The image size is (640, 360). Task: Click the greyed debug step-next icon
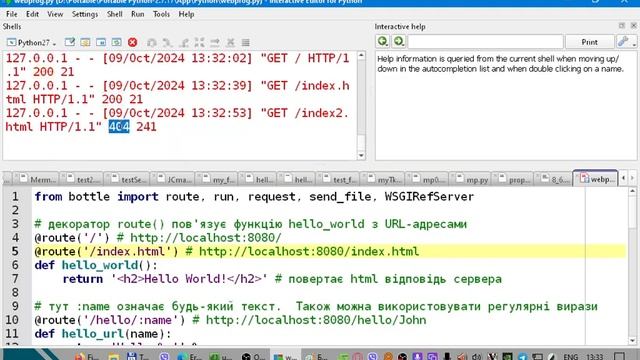[167, 42]
